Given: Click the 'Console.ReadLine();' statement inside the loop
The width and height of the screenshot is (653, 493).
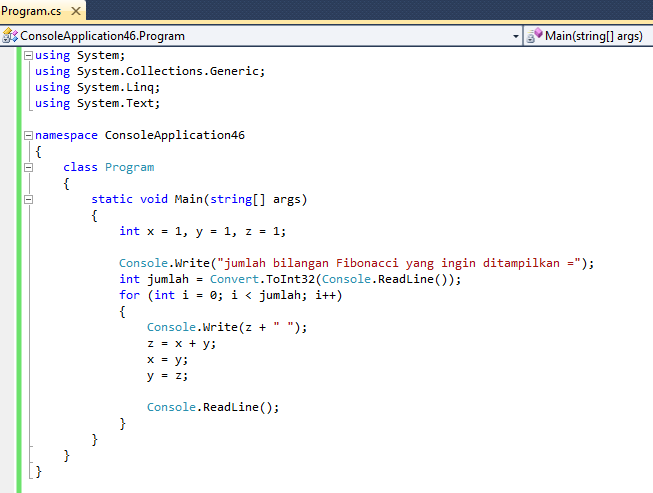Looking at the screenshot, I should pyautogui.click(x=213, y=407).
